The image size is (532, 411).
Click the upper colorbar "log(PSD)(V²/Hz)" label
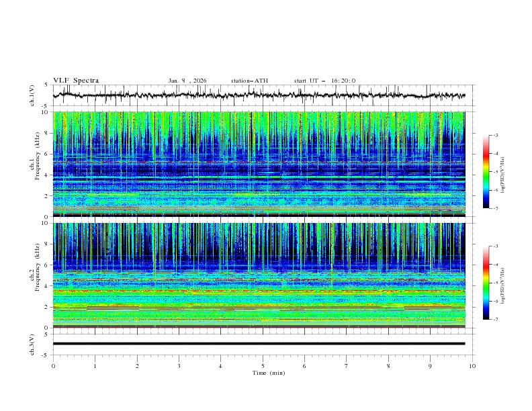coord(503,175)
